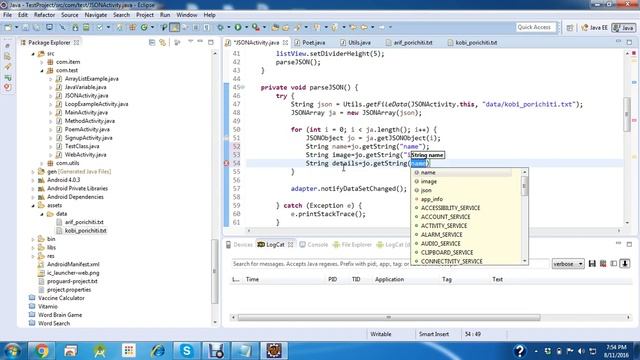Open the File menu
The height and width of the screenshot is (360, 640).
point(7,15)
